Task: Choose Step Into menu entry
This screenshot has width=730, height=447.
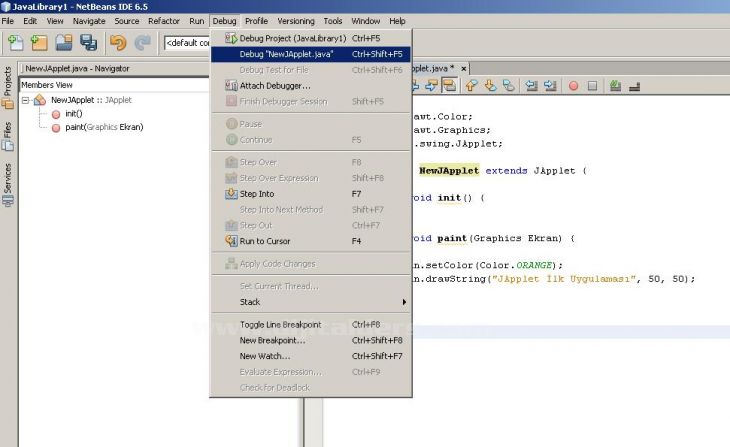Action: tap(311, 194)
